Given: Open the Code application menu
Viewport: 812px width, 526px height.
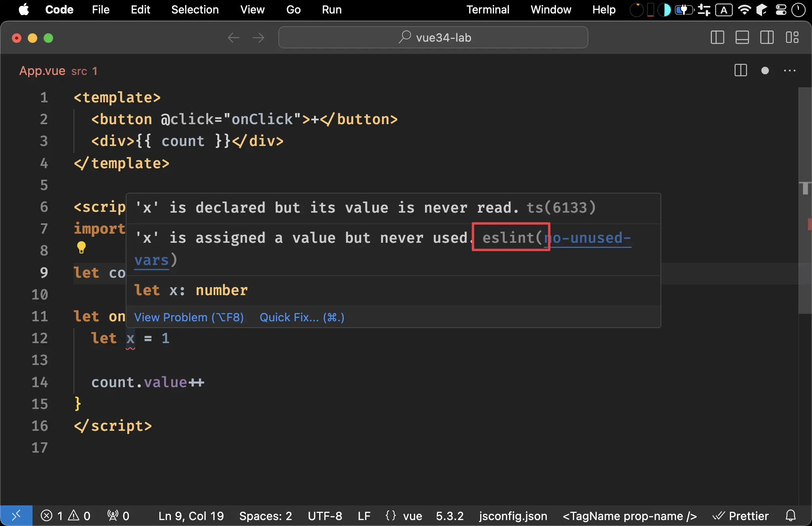Looking at the screenshot, I should pyautogui.click(x=59, y=10).
